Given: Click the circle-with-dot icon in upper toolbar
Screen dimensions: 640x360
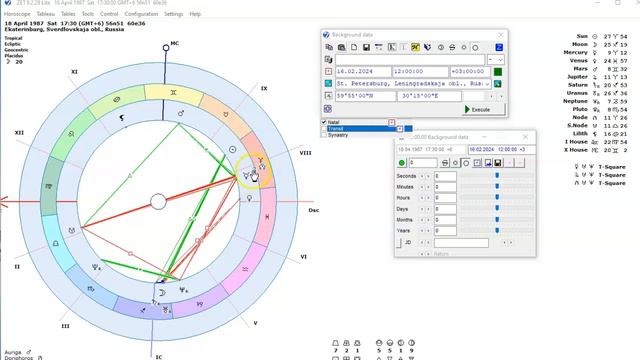Looking at the screenshot, I should coord(441,47).
